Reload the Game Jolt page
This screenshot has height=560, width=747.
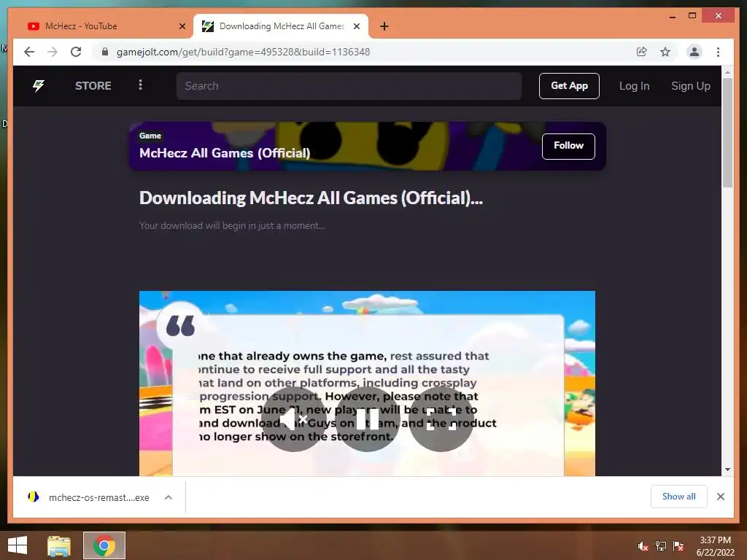pyautogui.click(x=76, y=52)
